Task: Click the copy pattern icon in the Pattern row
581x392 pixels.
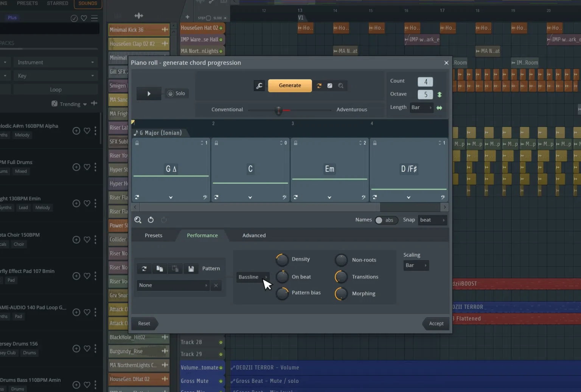Action: [x=159, y=268]
